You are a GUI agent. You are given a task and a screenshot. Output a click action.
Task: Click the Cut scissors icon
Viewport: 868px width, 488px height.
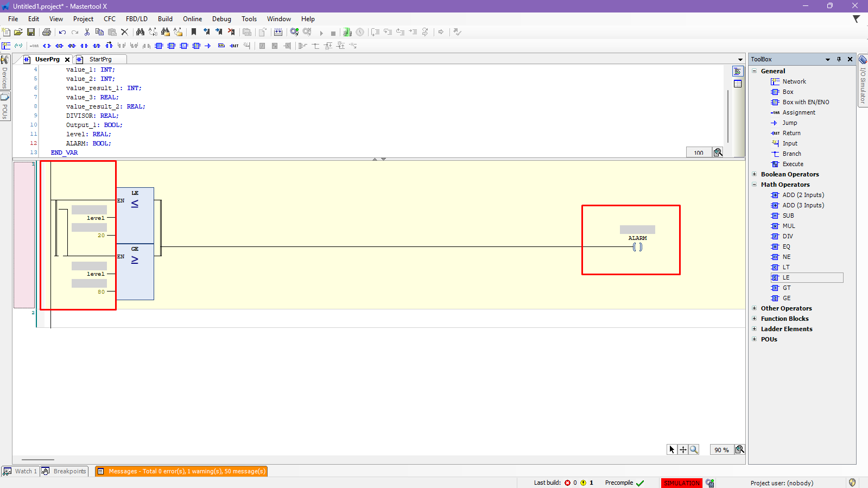point(87,32)
